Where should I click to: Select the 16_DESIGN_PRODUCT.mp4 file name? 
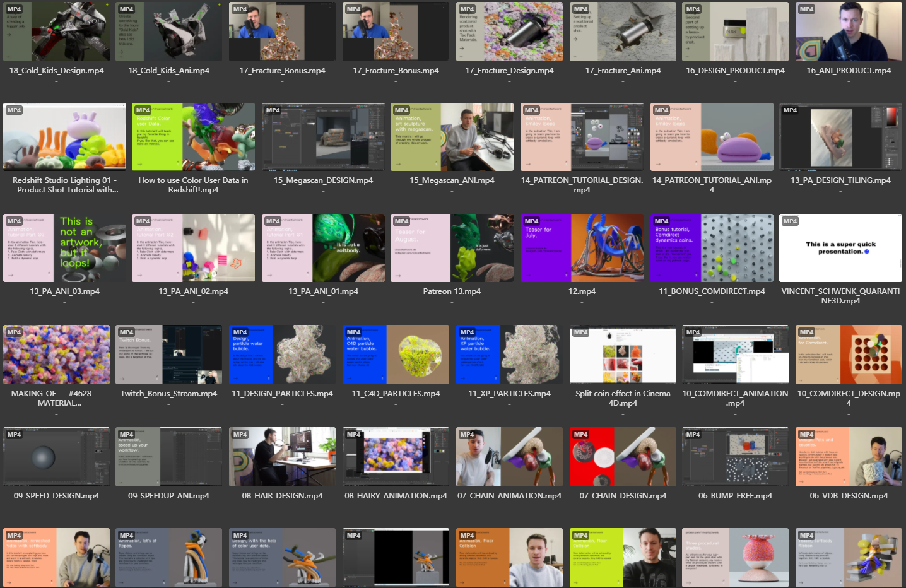[735, 71]
